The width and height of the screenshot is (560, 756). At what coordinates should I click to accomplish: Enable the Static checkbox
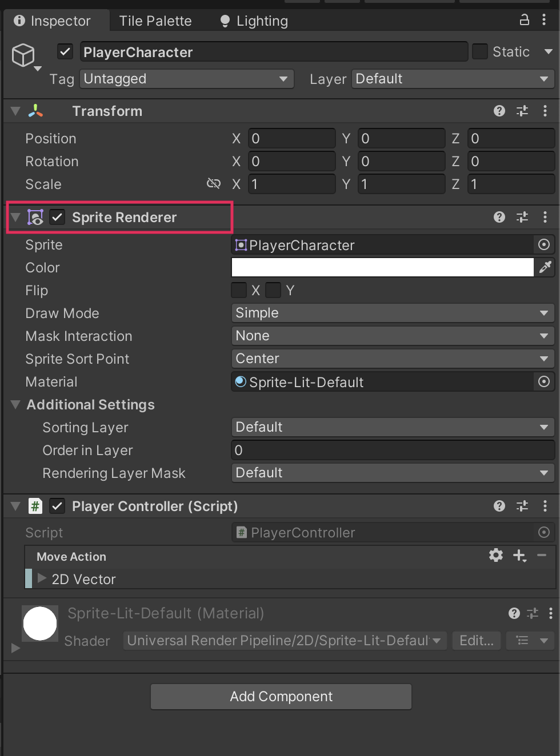[480, 52]
